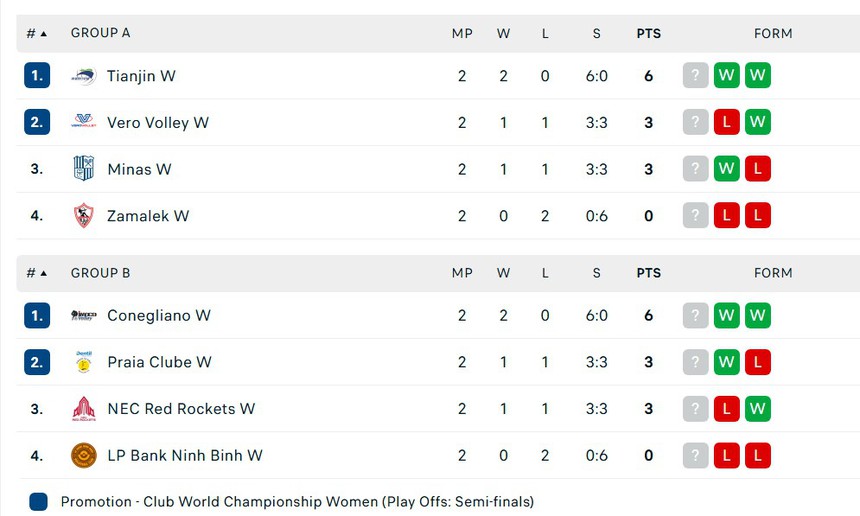Open the NEC Red Rockets W link
The image size is (860, 516).
coord(181,409)
